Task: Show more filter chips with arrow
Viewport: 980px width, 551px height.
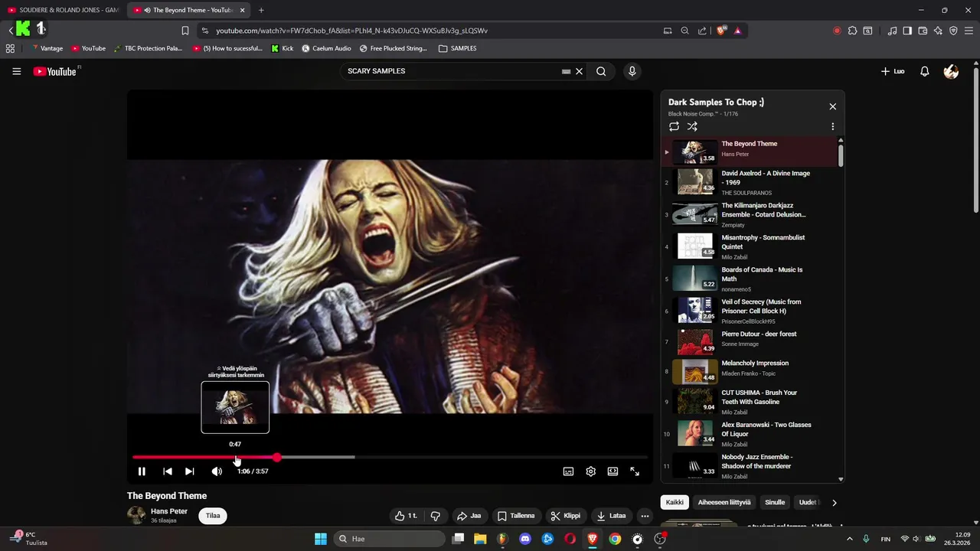Action: [x=835, y=503]
